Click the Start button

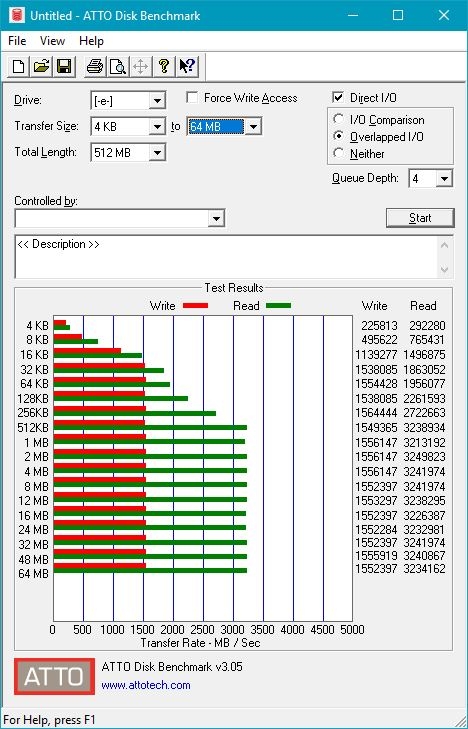click(420, 218)
